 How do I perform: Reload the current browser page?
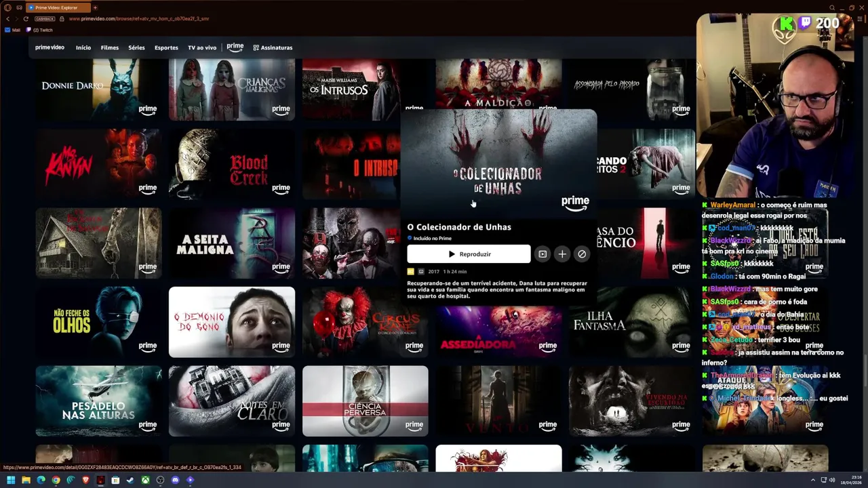(26, 19)
